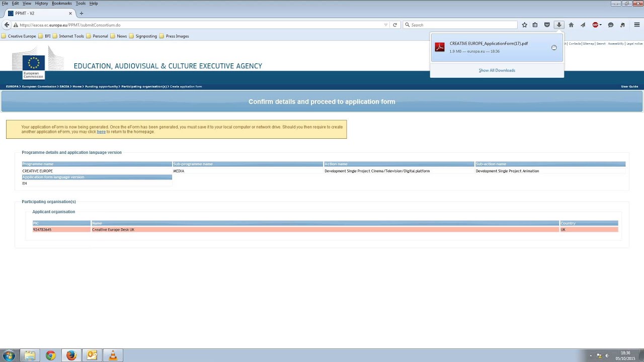Open the Sitemap header link
Viewport: 644px width, 362px height.
pyautogui.click(x=588, y=44)
